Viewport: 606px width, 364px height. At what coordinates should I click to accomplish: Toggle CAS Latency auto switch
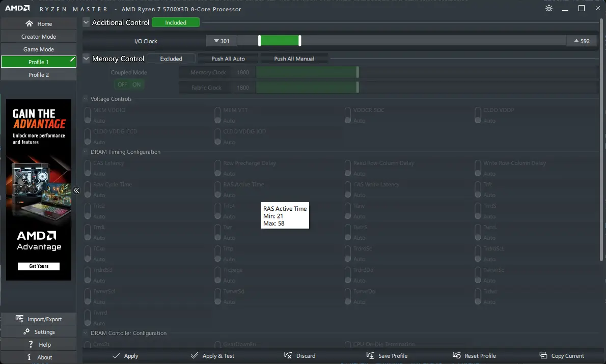(88, 168)
